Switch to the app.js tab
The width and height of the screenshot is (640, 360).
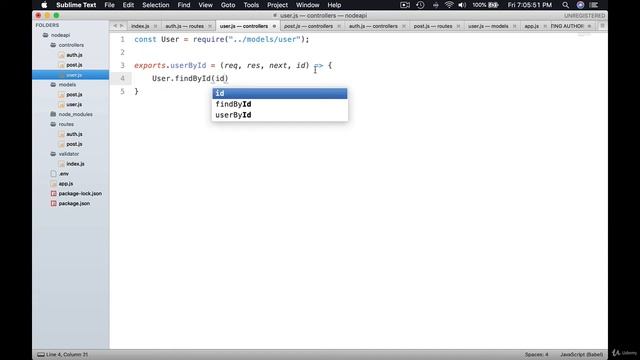point(531,26)
